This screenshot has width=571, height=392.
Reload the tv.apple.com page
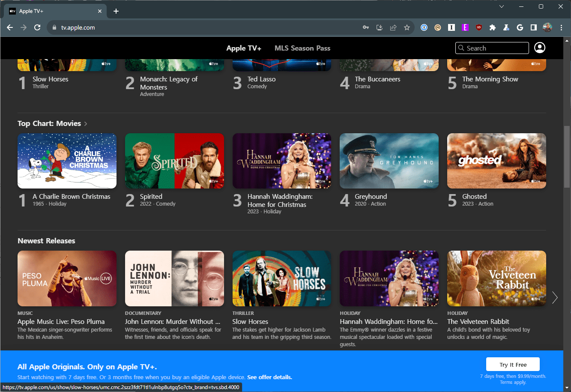(x=37, y=27)
